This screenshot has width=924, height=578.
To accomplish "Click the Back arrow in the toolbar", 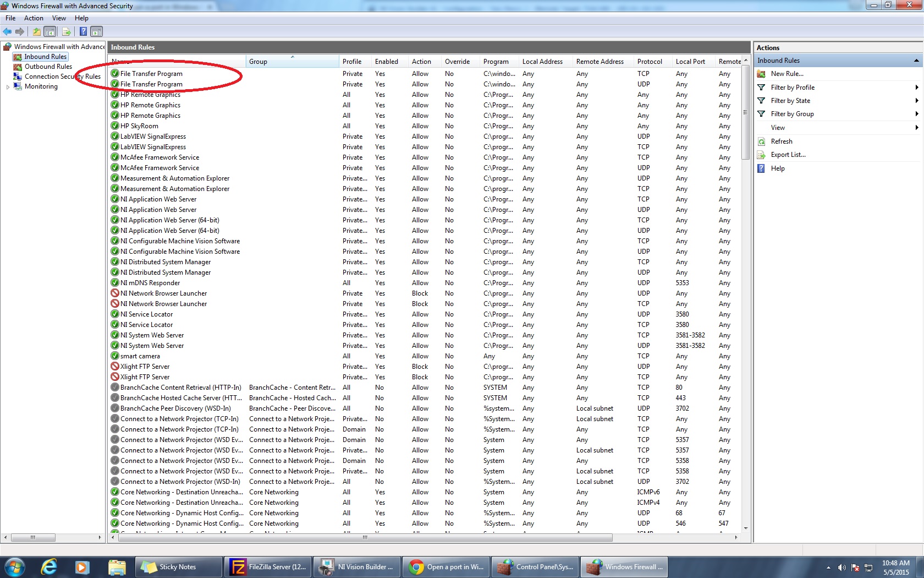I will coord(7,31).
